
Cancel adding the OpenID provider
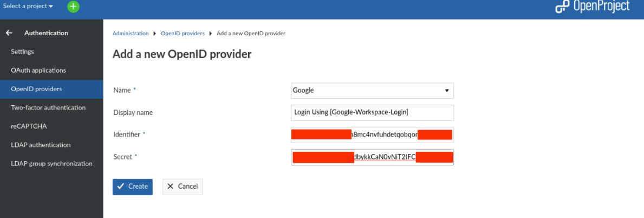pos(183,187)
